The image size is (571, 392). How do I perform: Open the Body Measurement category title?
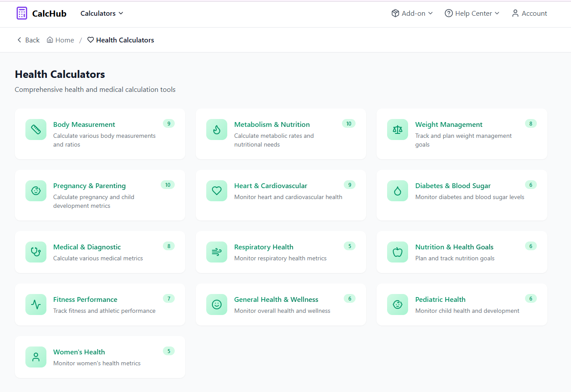pyautogui.click(x=84, y=125)
